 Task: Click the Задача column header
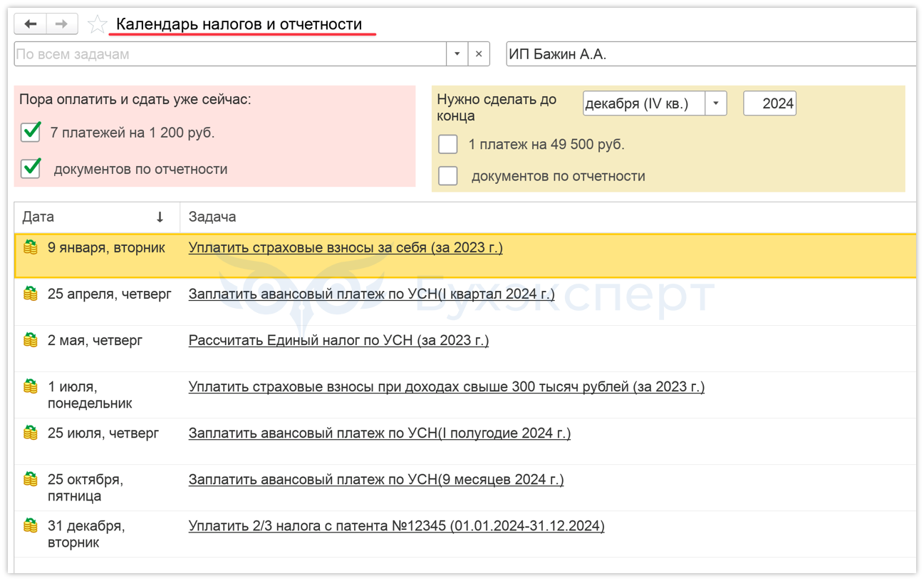(x=212, y=217)
